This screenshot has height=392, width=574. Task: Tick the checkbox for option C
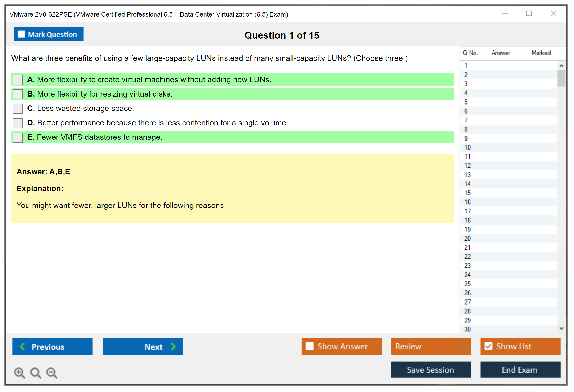click(18, 109)
